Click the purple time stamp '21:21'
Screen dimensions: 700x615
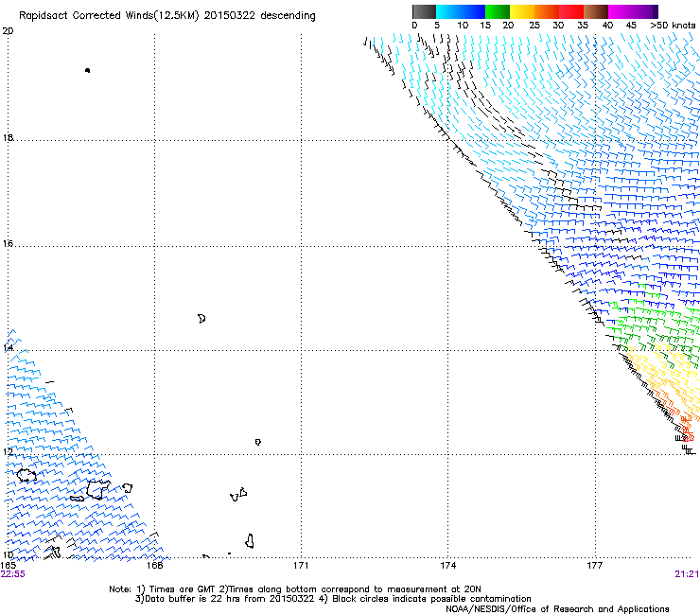click(x=687, y=574)
